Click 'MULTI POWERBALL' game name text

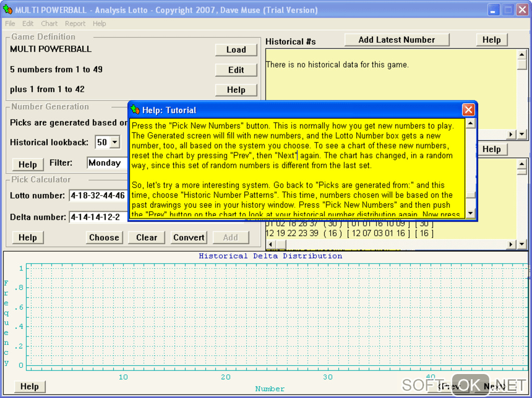coord(51,49)
